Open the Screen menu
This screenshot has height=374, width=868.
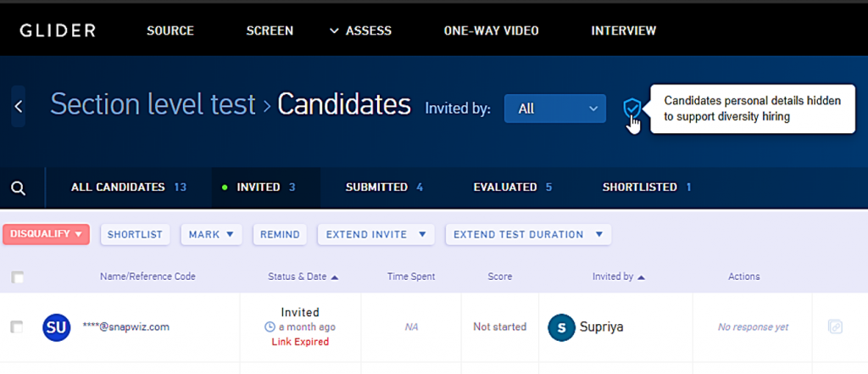[x=270, y=31]
